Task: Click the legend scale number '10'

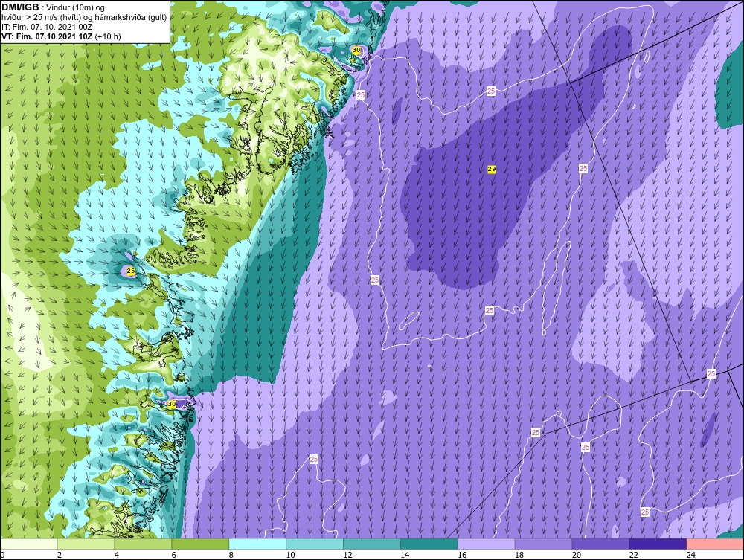Action: point(290,555)
